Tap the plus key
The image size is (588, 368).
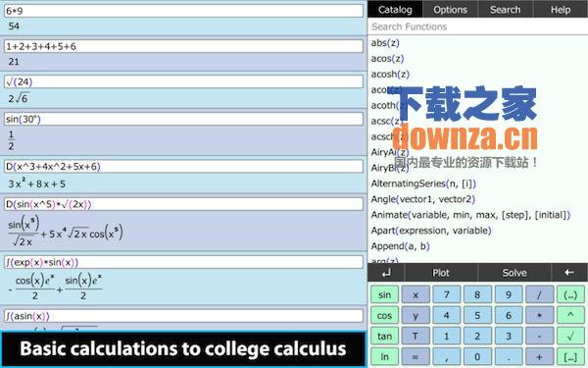539,357
